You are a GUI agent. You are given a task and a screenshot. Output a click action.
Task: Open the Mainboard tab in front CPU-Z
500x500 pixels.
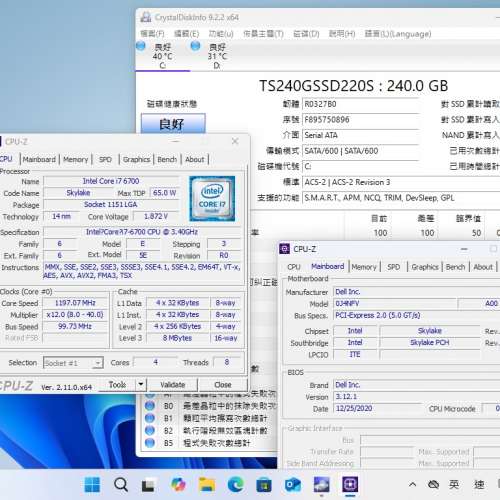[39, 159]
